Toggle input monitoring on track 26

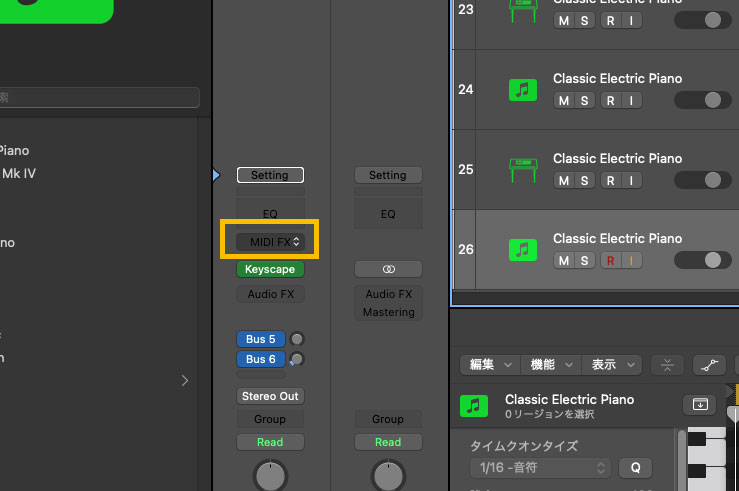[x=631, y=261]
